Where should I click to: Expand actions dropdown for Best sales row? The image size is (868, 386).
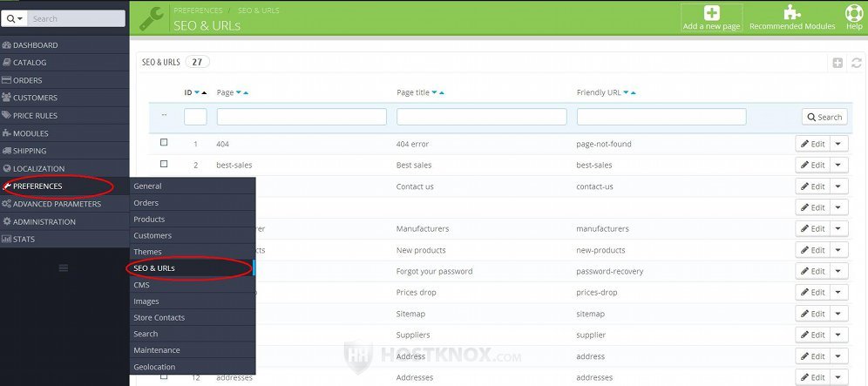point(838,165)
